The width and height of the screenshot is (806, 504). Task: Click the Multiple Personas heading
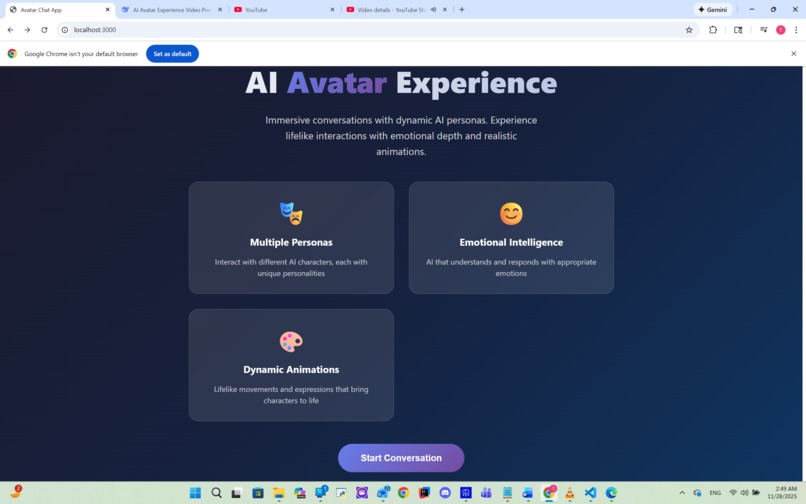point(291,242)
